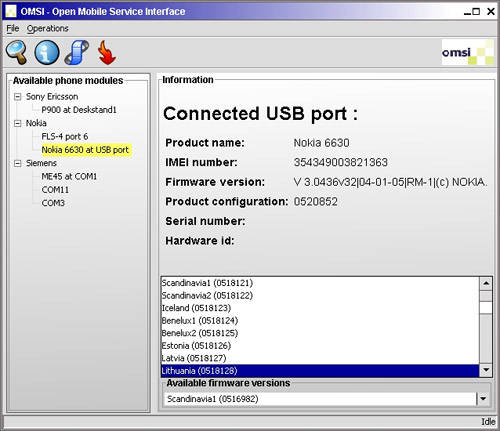Click the product configuration value 0520852
This screenshot has width=500, height=431.
316,202
